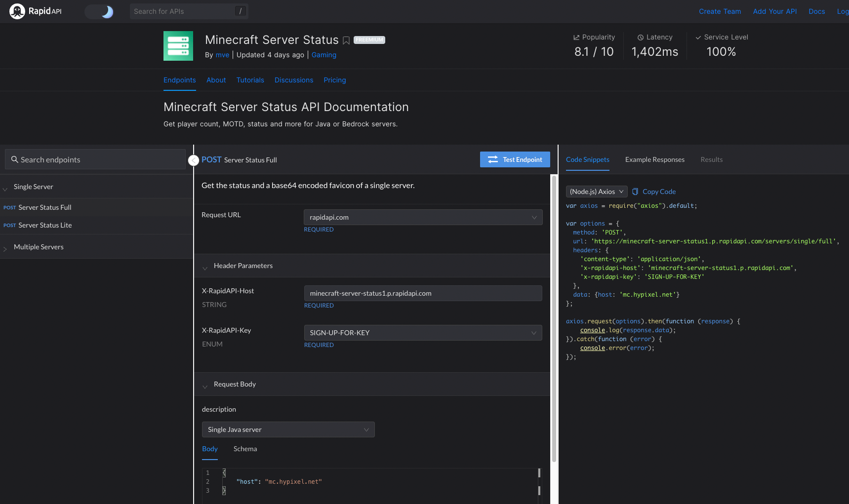Switch to the Discussions tab
This screenshot has height=504, width=849.
click(x=294, y=80)
